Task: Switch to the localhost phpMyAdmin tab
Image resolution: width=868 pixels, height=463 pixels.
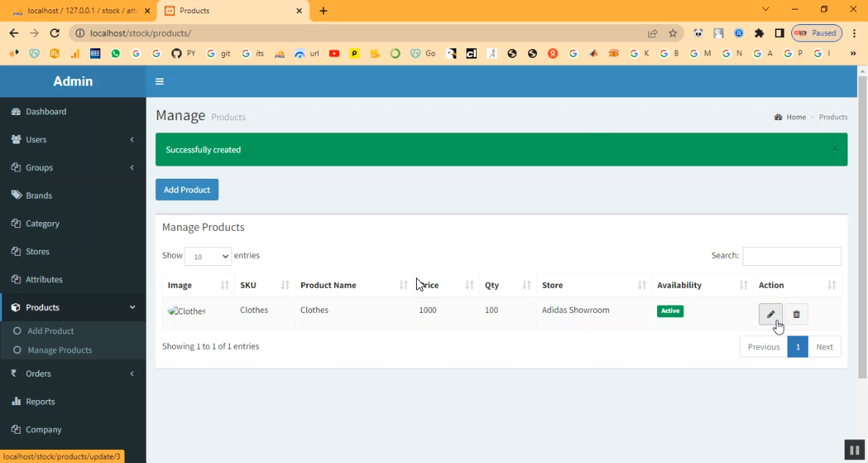Action: coord(81,11)
